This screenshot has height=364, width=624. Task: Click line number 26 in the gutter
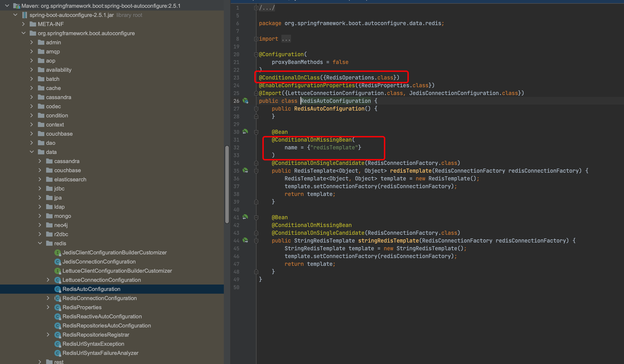[236, 101]
